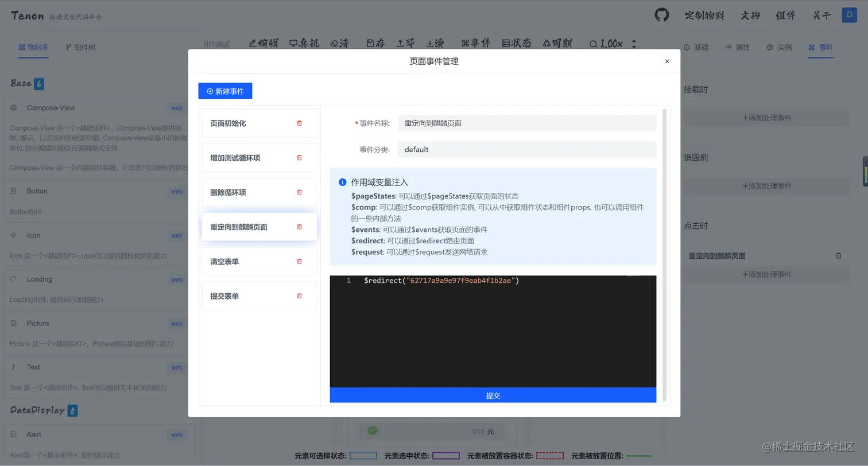
Task: Open the GitHub repository icon
Action: pos(662,15)
